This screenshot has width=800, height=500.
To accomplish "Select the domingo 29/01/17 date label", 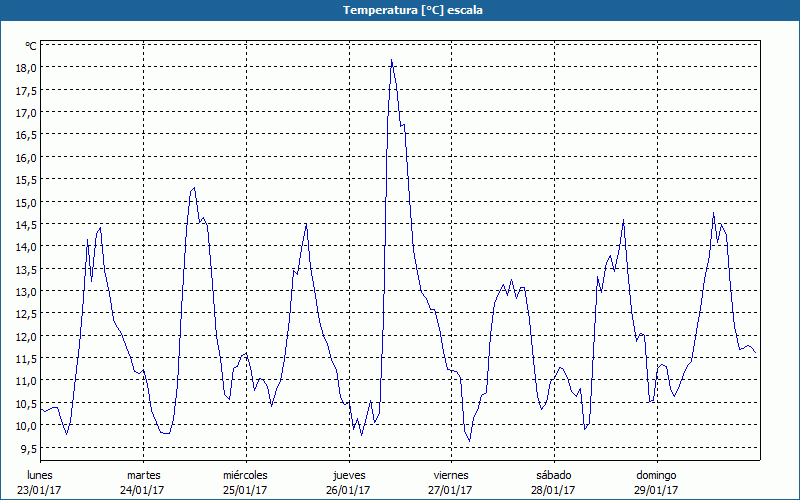I will [x=656, y=482].
